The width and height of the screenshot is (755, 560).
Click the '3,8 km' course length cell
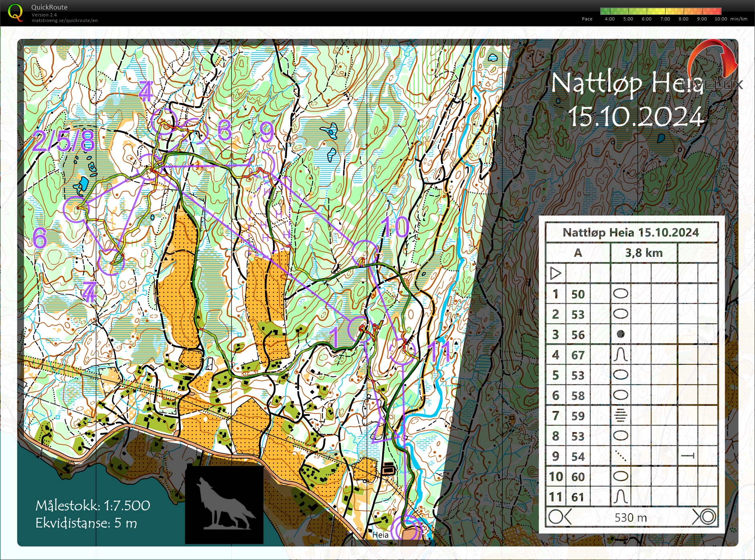644,253
